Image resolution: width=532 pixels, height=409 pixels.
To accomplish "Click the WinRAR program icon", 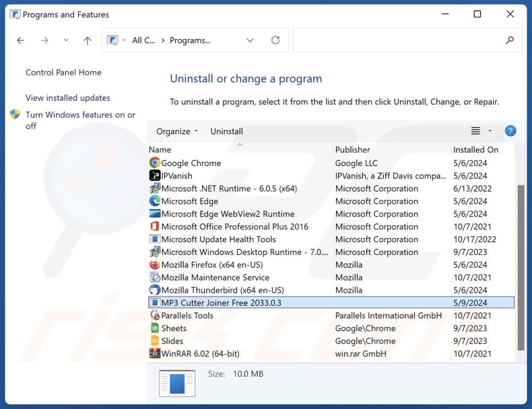I will click(155, 353).
